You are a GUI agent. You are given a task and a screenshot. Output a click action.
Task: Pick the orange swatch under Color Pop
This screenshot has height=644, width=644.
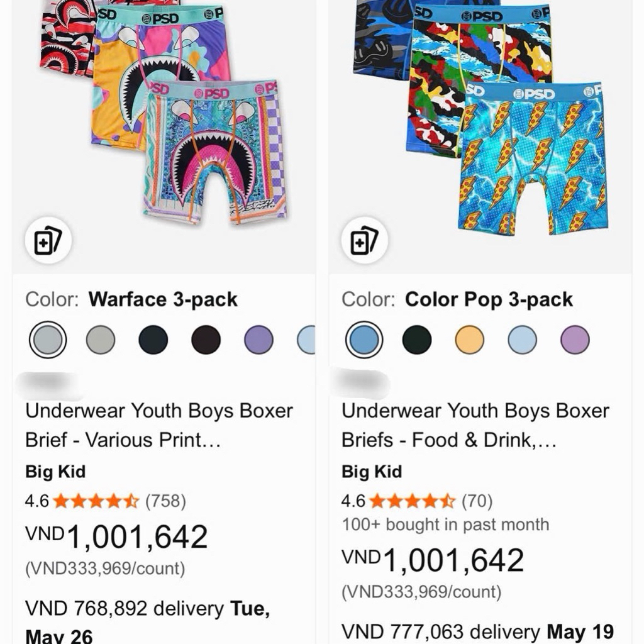click(469, 340)
